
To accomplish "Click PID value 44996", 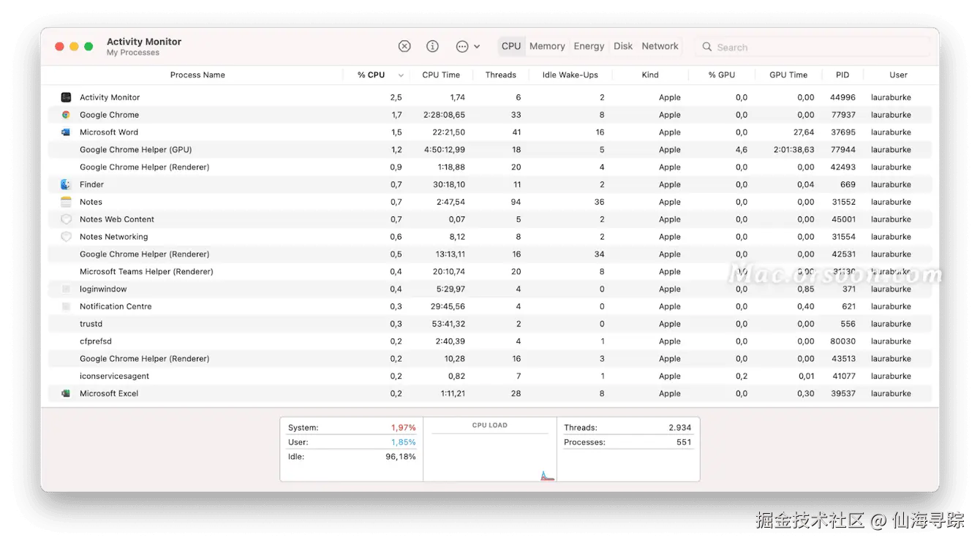I will 843,97.
